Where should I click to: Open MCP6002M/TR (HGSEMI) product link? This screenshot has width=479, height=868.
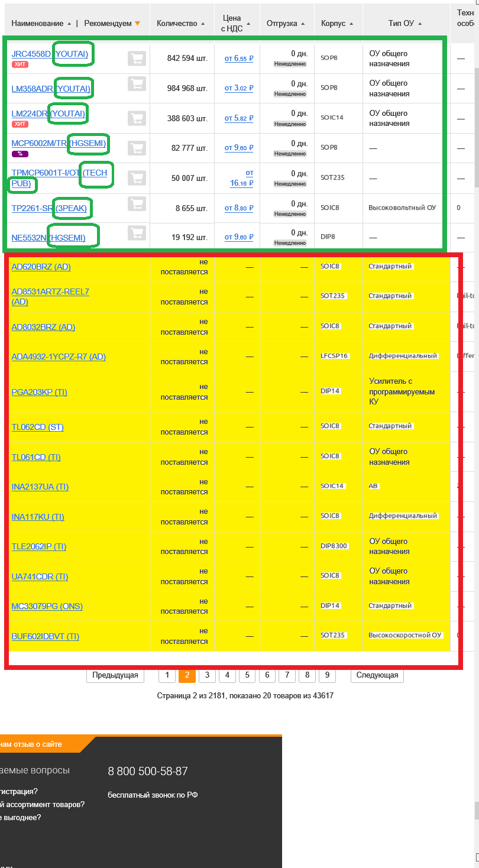pos(59,144)
